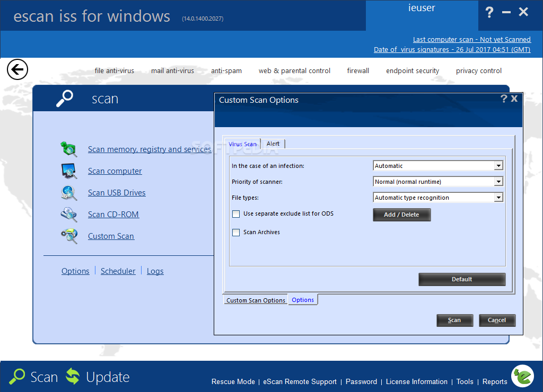Click the Custom Scan icon
543x392 pixels.
tap(69, 236)
